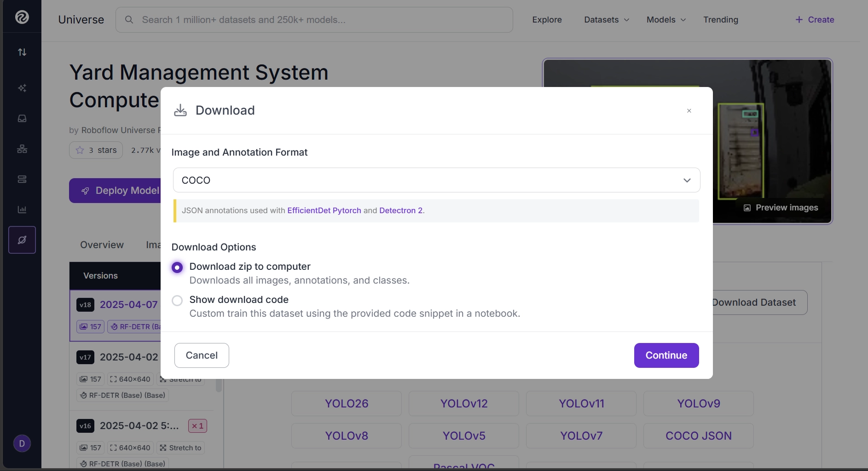
Task: Expand the Models menu in the top bar
Action: pyautogui.click(x=666, y=20)
